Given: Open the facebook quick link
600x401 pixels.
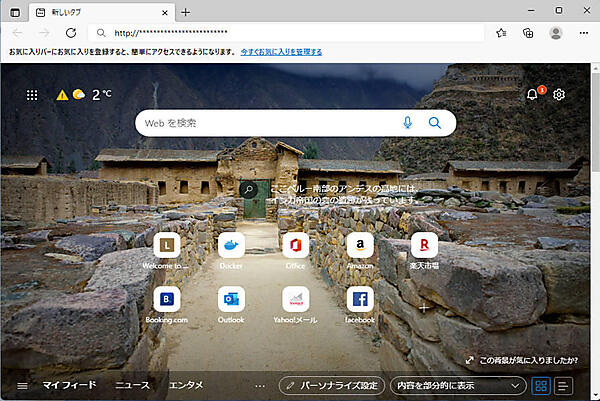Looking at the screenshot, I should pyautogui.click(x=360, y=305).
